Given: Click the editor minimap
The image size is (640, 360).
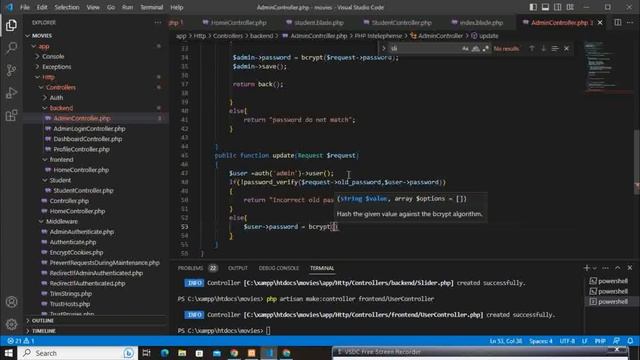Looking at the screenshot, I should [x=608, y=67].
